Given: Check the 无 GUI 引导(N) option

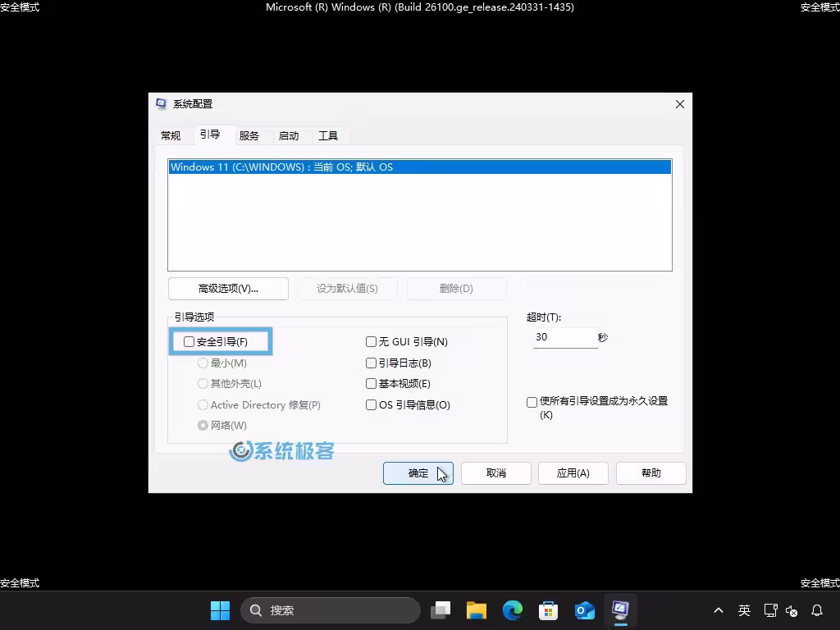Looking at the screenshot, I should [x=372, y=342].
